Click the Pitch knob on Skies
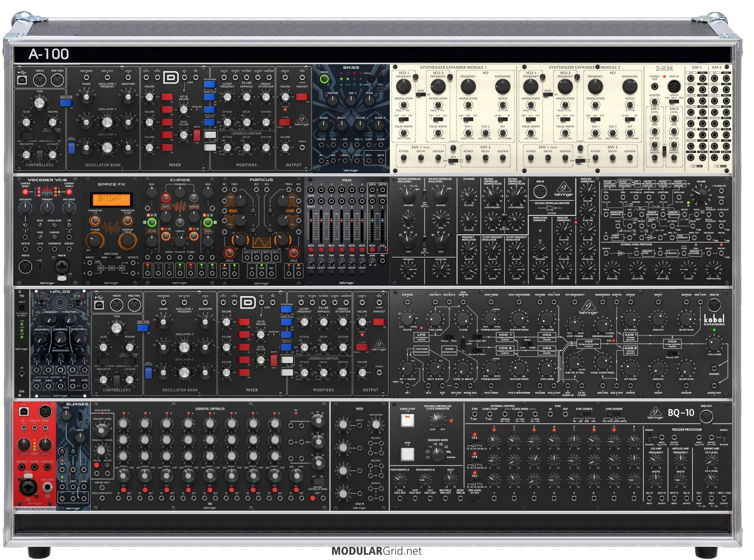This screenshot has height=560, width=754. coord(369,101)
